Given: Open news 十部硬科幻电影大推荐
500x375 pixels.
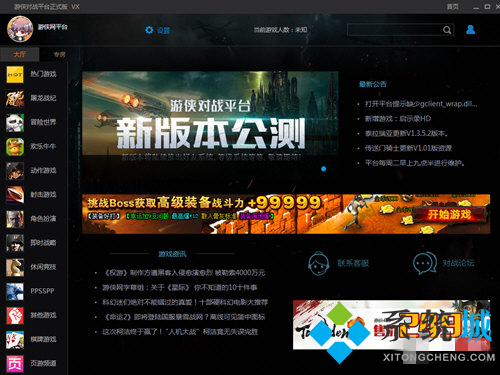Looking at the screenshot, I should click(185, 302).
